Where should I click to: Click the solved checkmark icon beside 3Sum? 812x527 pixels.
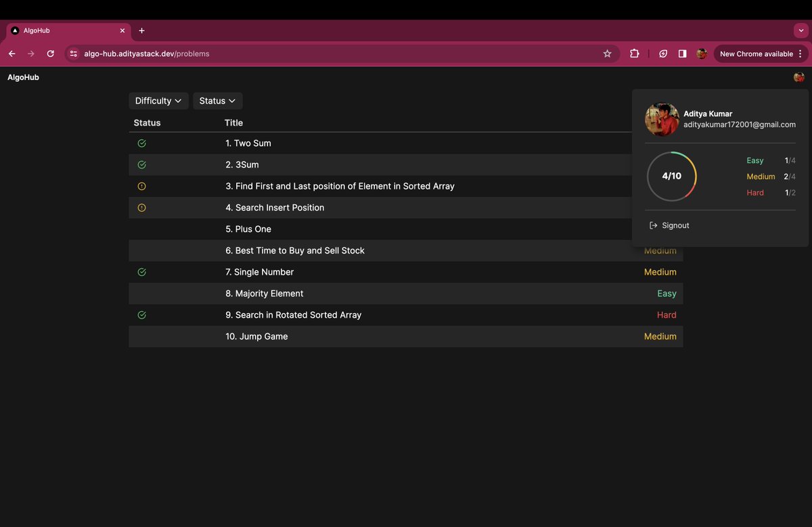click(x=141, y=164)
